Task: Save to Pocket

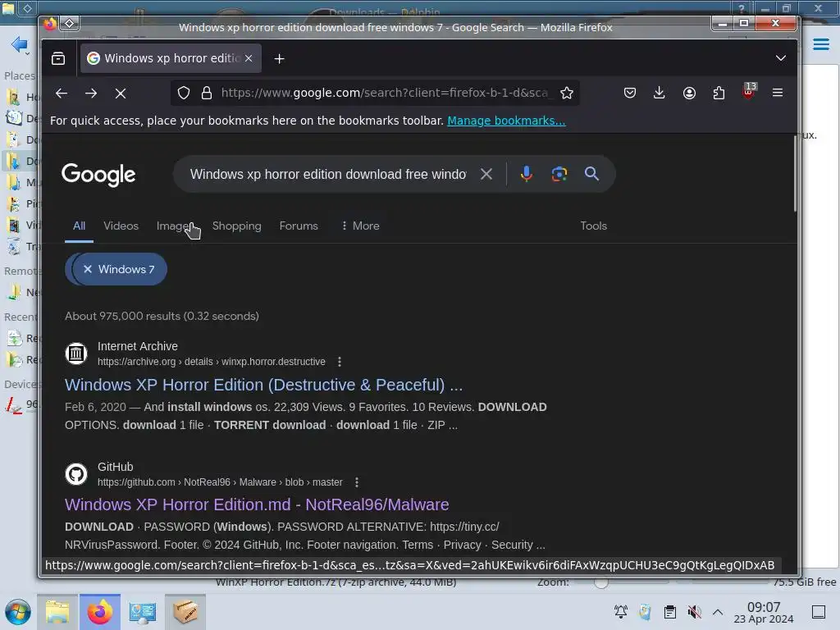Action: (630, 93)
